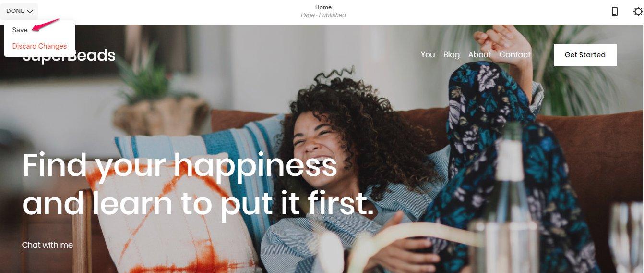Click the Home page title at top
644x273 pixels.
(x=323, y=7)
